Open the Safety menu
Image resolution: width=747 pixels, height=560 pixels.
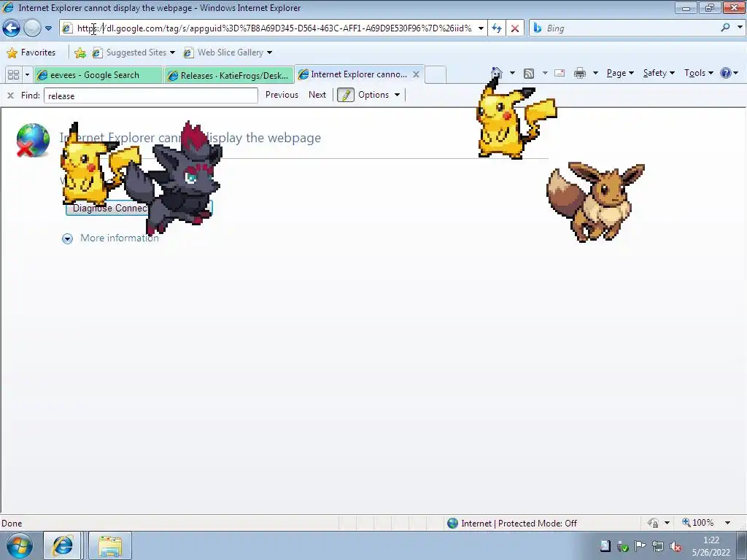coord(659,73)
